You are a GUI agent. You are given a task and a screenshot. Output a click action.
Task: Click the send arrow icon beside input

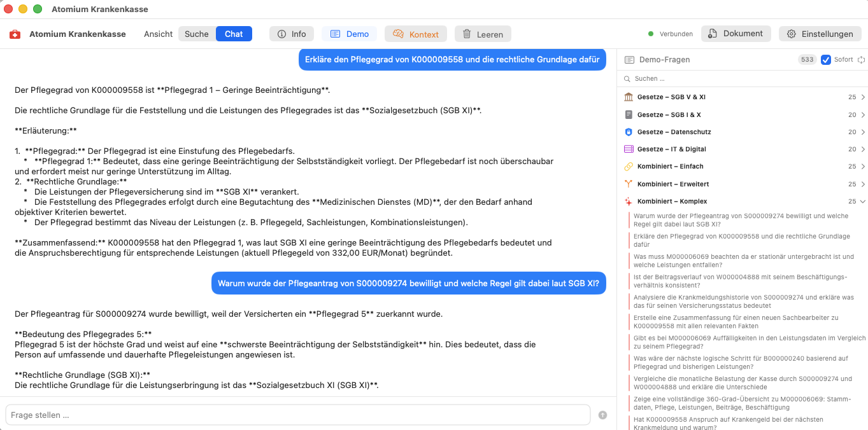[602, 415]
